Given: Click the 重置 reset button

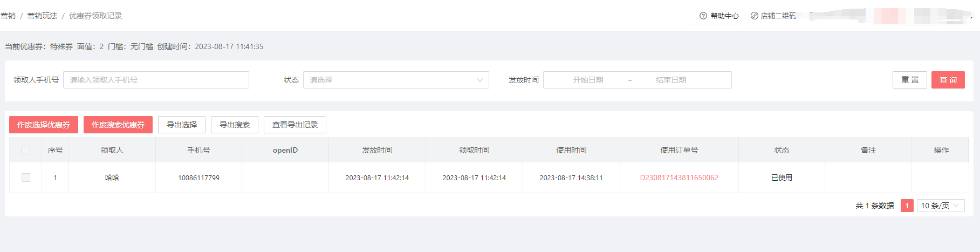Looking at the screenshot, I should pos(909,80).
